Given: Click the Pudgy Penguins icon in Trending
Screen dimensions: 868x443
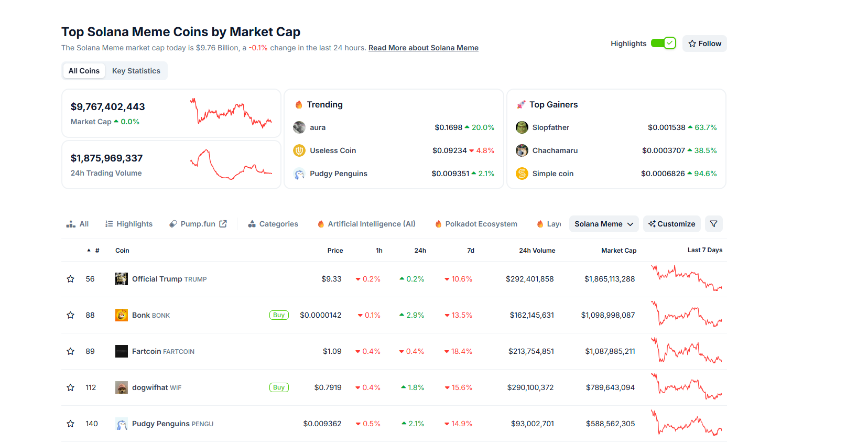Looking at the screenshot, I should 299,174.
